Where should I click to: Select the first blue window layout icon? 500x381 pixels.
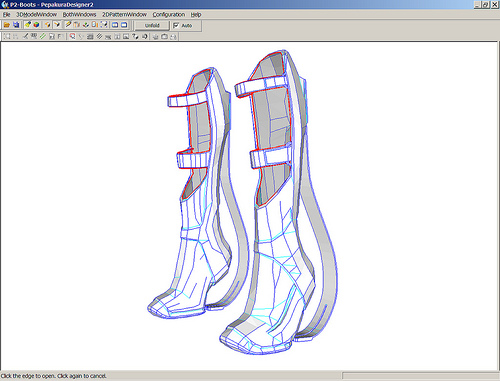tap(115, 25)
